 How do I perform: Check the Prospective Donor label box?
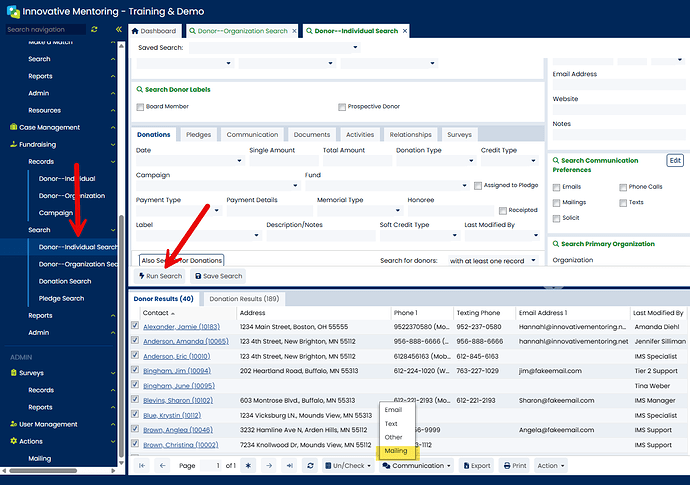(342, 107)
